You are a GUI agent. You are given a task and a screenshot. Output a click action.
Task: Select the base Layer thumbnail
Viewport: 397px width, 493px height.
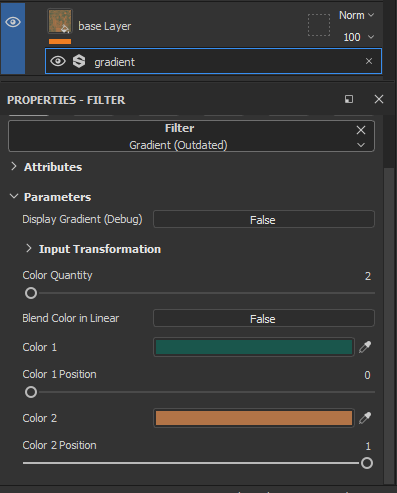pyautogui.click(x=60, y=22)
